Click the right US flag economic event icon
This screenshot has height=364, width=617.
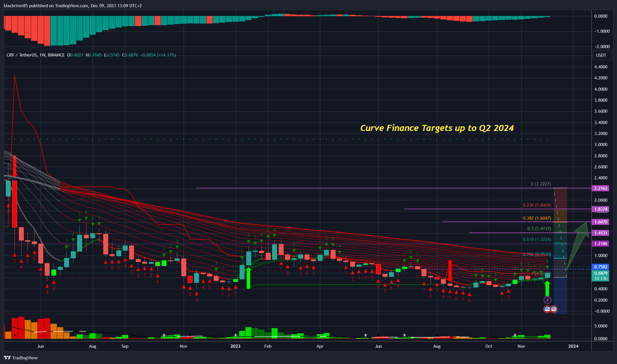[x=554, y=309]
